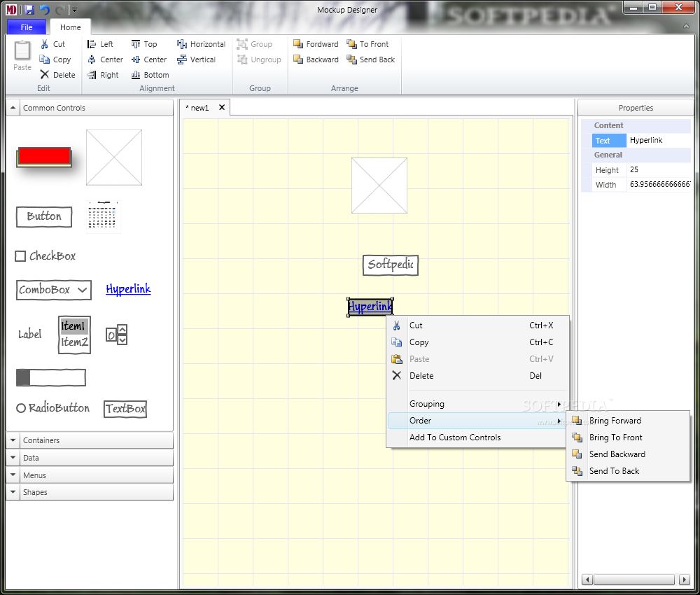Close the new1 document tab
700x595 pixels.
pos(221,107)
